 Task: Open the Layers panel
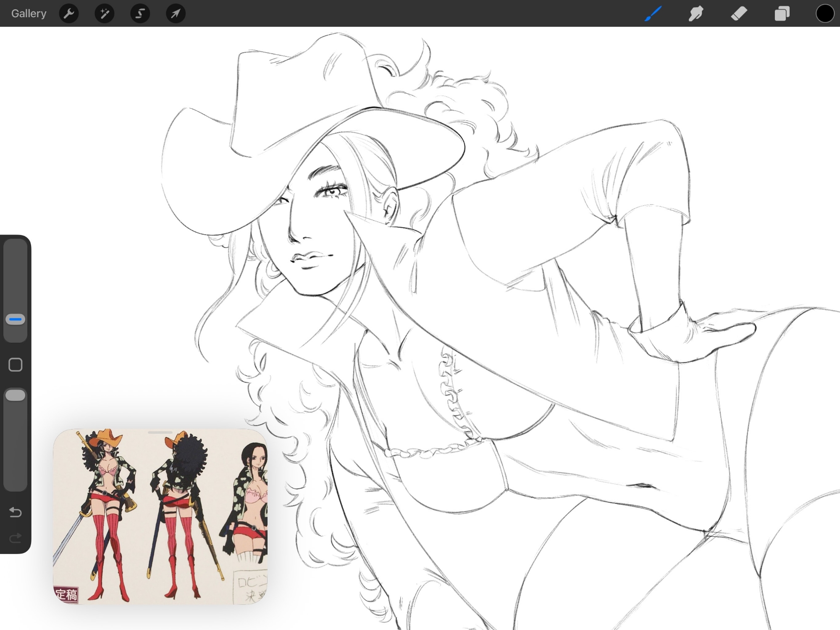[x=782, y=13]
